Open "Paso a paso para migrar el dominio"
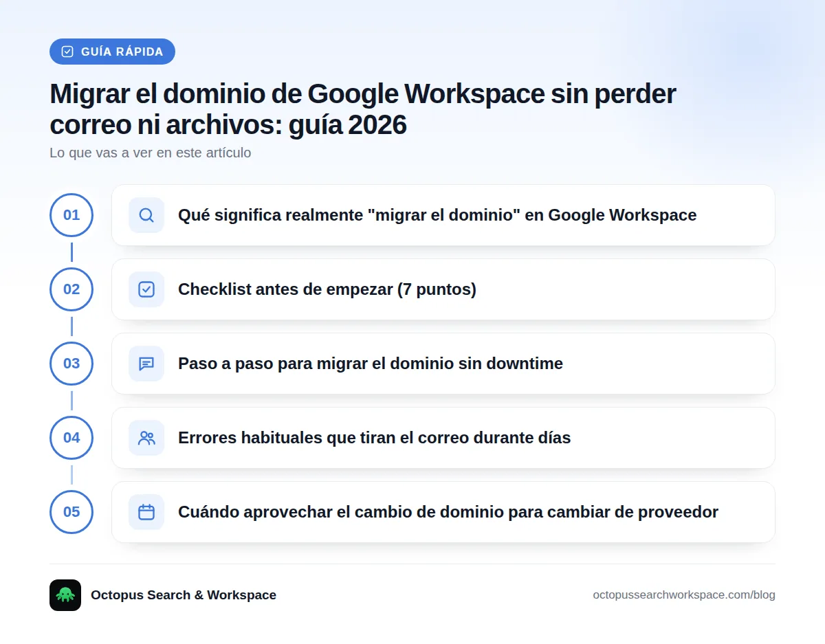 pyautogui.click(x=443, y=364)
